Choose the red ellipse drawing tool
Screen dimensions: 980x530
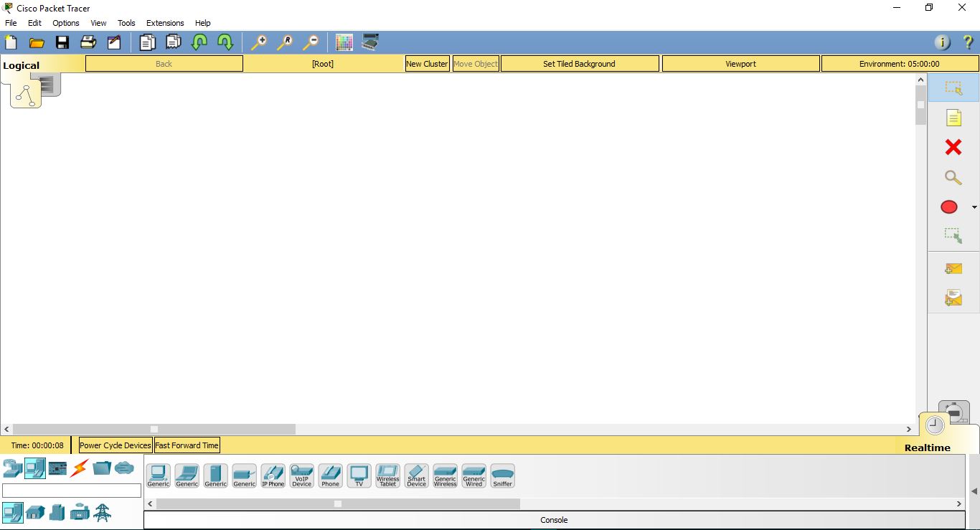(949, 207)
